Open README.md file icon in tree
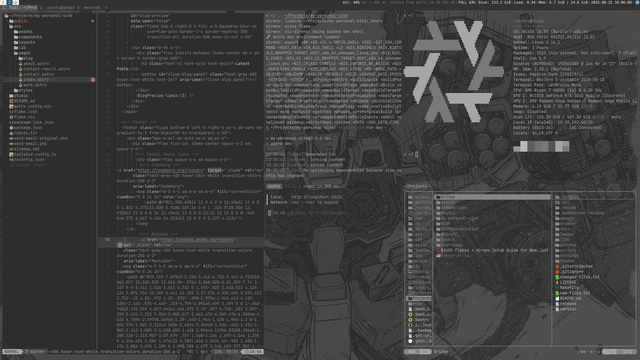640x360 pixels. tap(11, 101)
